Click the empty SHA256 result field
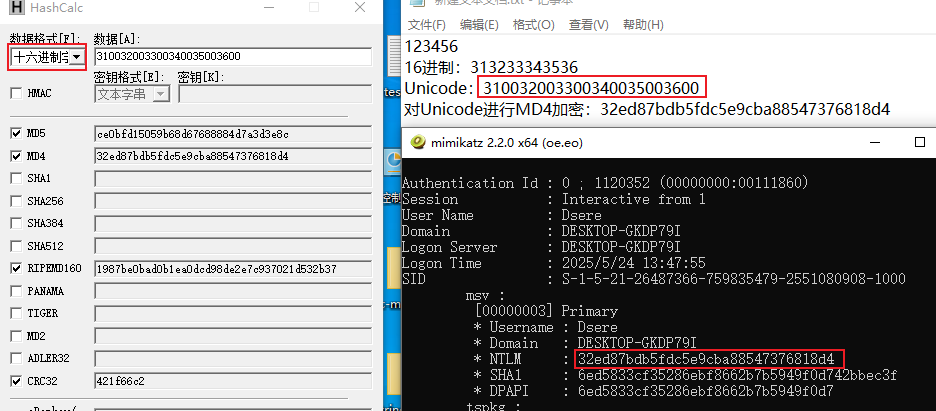 (x=233, y=202)
